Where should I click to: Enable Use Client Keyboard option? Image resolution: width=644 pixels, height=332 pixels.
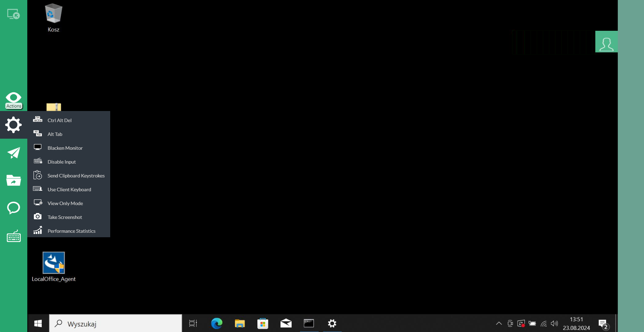coord(69,189)
